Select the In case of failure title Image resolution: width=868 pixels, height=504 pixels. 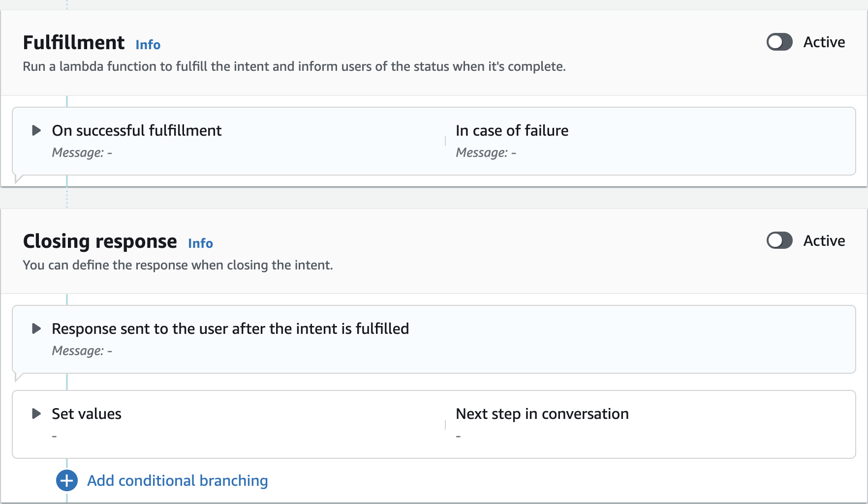(512, 130)
